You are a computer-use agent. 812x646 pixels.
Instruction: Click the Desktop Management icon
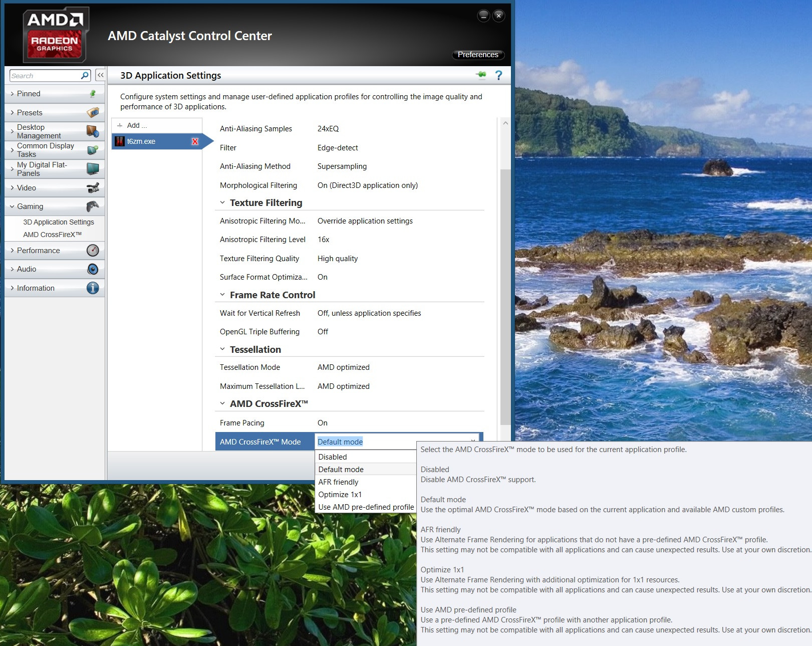pyautogui.click(x=93, y=131)
